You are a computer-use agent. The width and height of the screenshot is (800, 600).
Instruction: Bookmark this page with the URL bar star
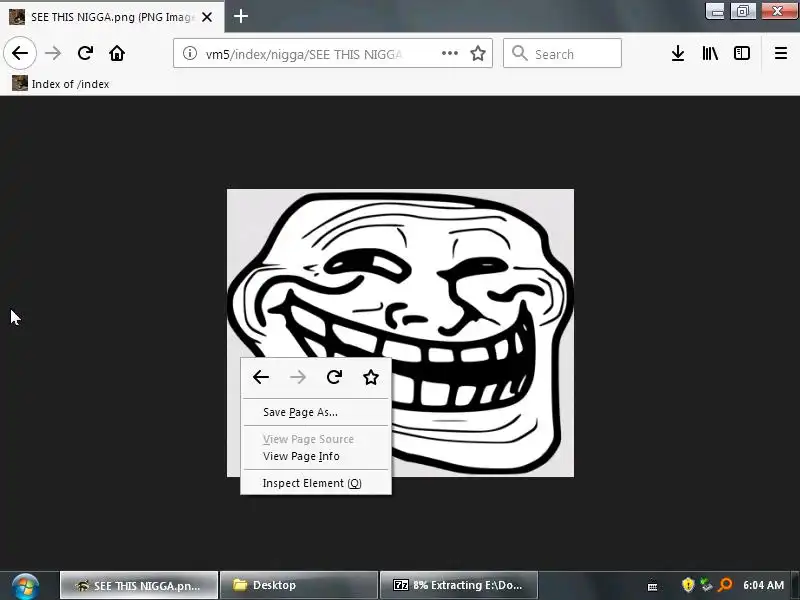click(x=478, y=53)
